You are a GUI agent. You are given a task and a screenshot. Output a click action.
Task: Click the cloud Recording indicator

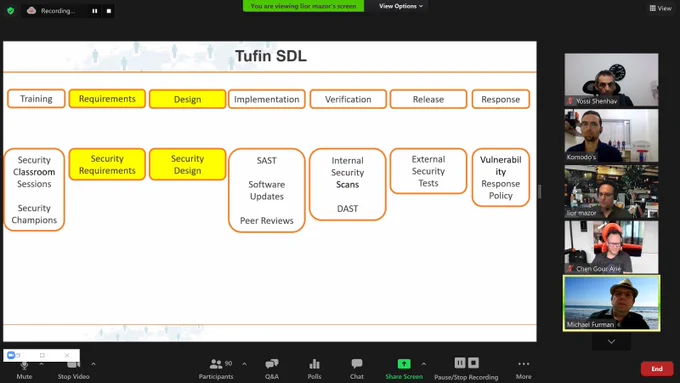pos(51,11)
